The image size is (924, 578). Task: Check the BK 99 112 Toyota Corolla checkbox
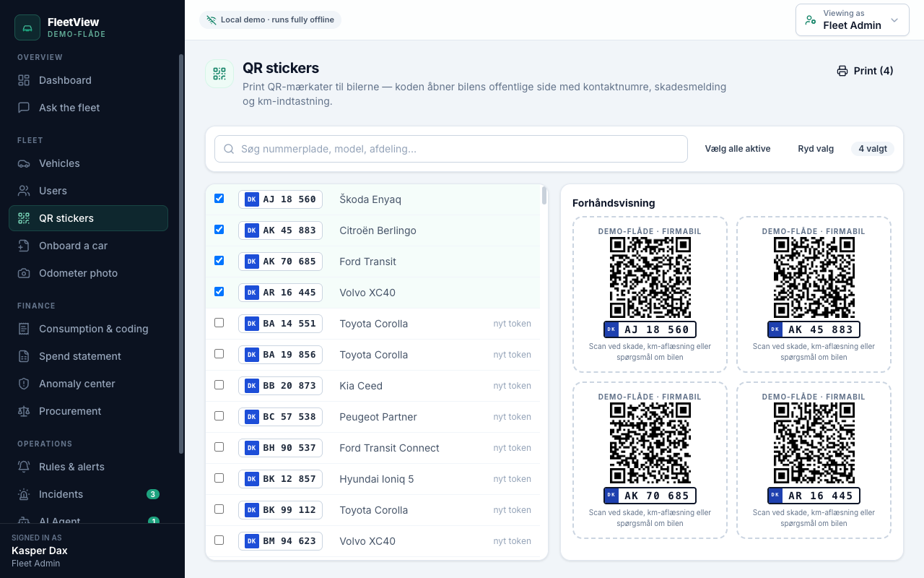[219, 509]
